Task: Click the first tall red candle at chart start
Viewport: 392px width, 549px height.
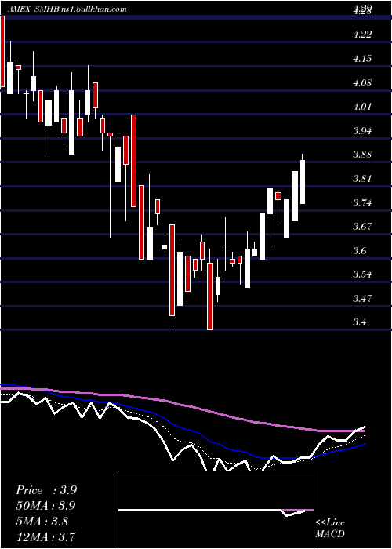Action: click(x=2, y=51)
